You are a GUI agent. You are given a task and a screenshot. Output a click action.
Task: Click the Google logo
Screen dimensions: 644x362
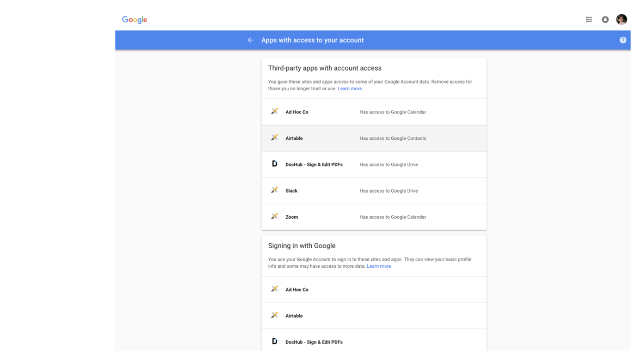pos(135,20)
